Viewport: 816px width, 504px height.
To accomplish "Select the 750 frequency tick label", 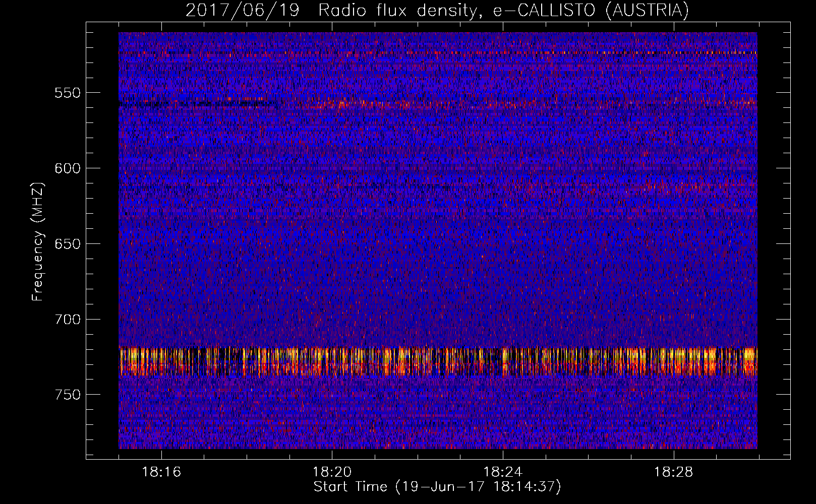I will click(68, 395).
